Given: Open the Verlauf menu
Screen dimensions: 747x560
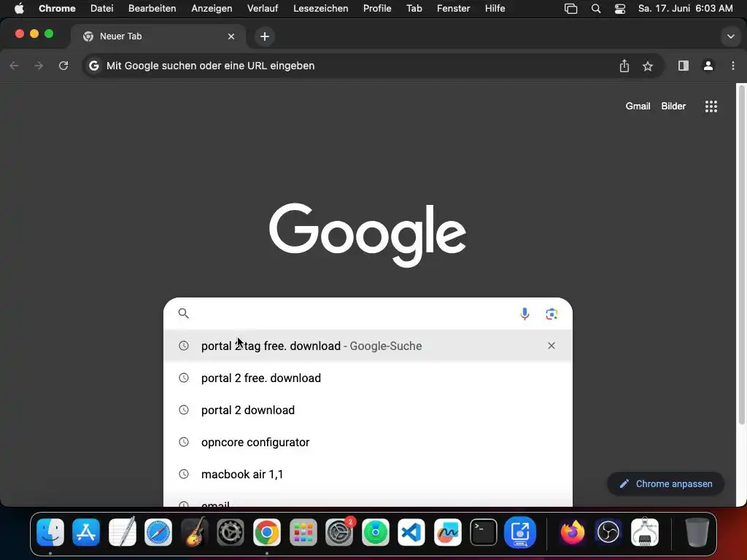Looking at the screenshot, I should tap(263, 9).
